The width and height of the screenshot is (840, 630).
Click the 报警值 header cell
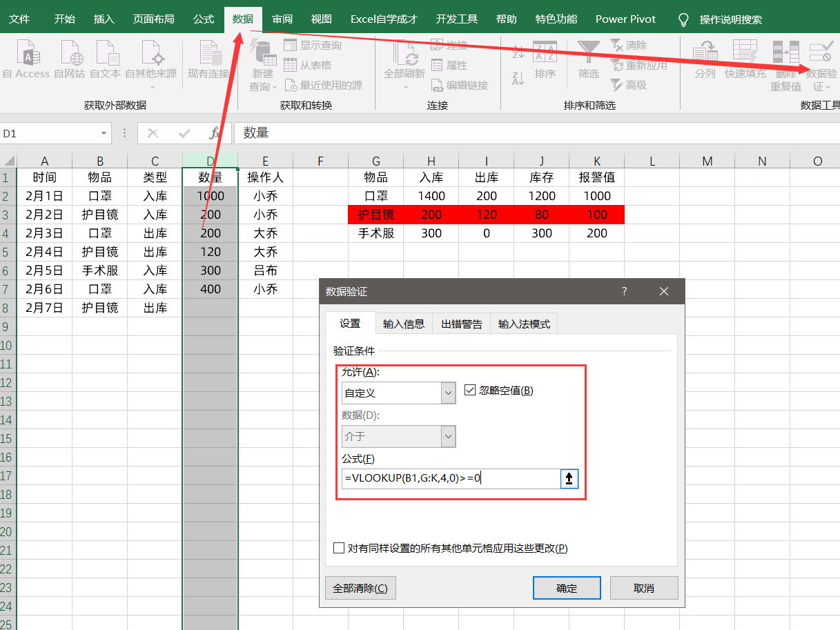click(x=597, y=177)
